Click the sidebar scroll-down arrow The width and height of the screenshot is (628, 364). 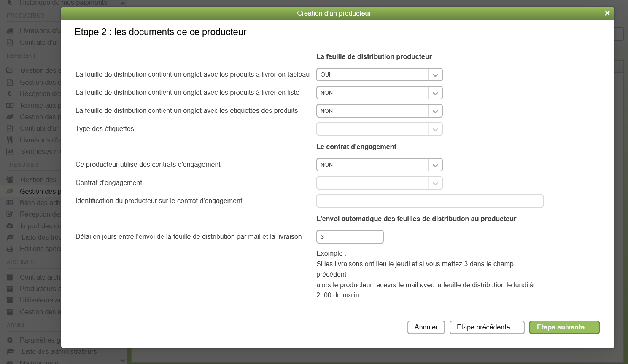[123, 360]
